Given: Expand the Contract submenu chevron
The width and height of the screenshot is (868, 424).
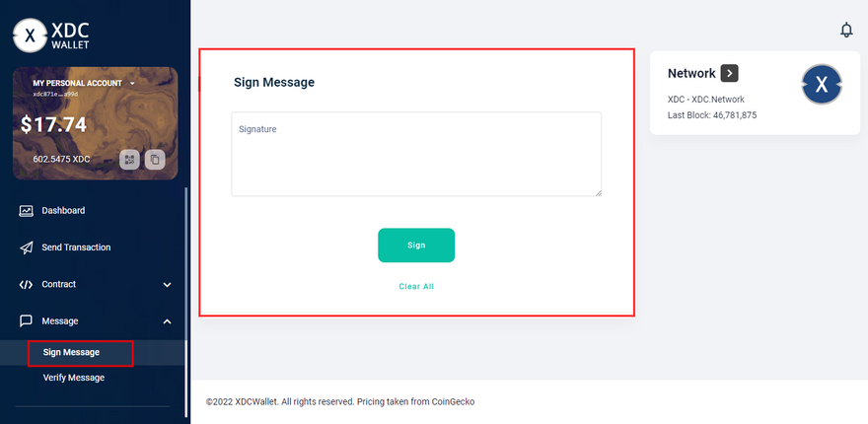Looking at the screenshot, I should click(x=167, y=285).
